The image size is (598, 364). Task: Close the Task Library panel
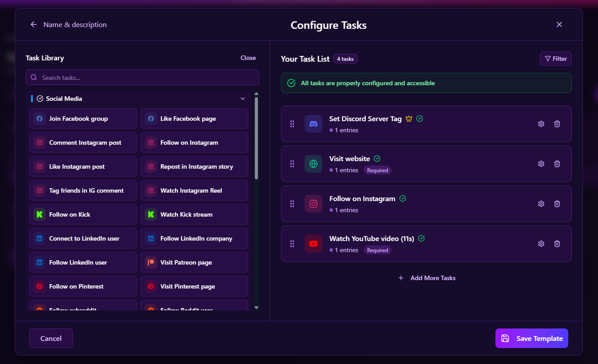click(248, 58)
